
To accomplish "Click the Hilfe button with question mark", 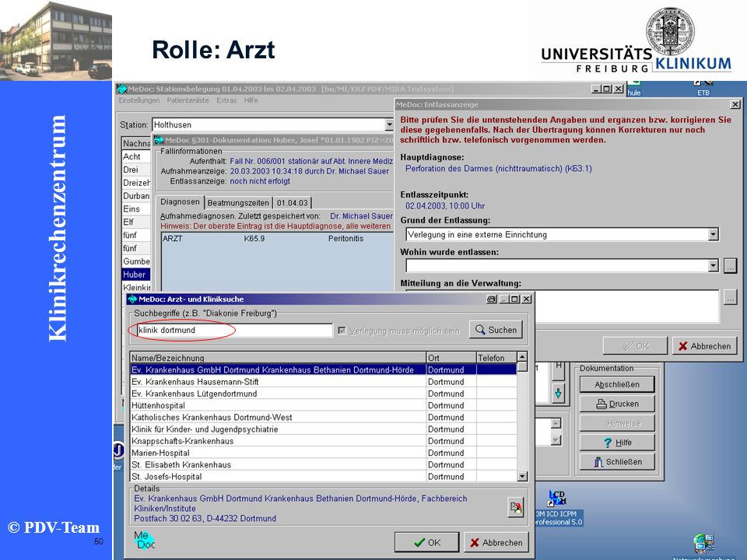I will pyautogui.click(x=617, y=443).
